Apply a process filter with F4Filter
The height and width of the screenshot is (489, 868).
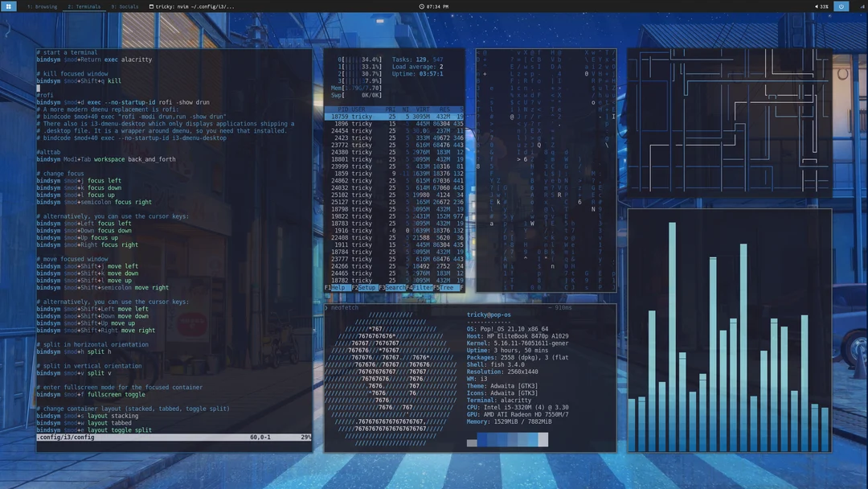point(421,288)
